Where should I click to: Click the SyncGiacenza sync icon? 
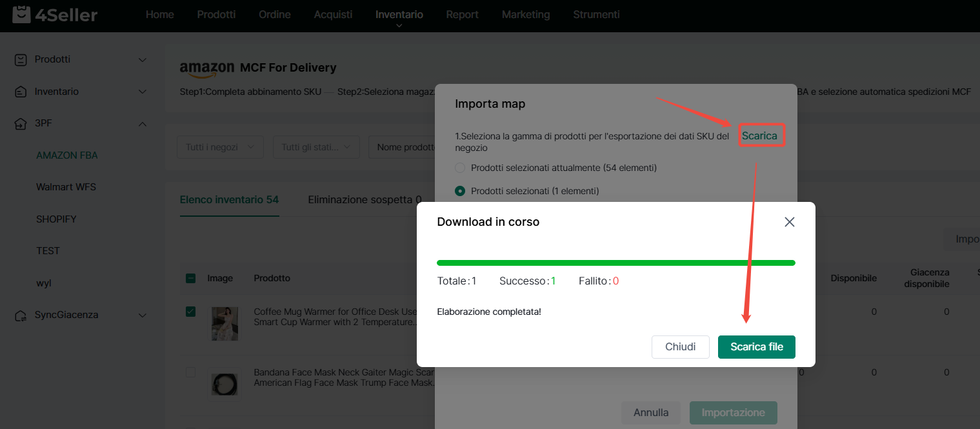[x=21, y=315]
